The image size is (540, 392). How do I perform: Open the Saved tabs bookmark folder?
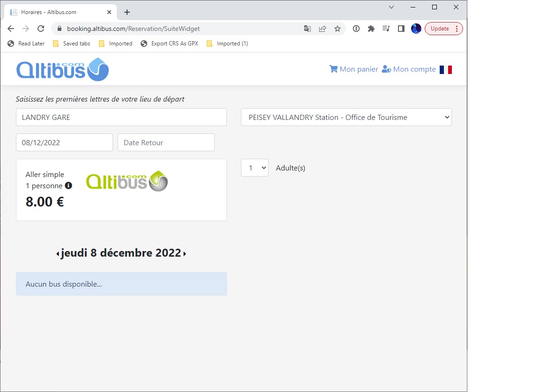71,44
